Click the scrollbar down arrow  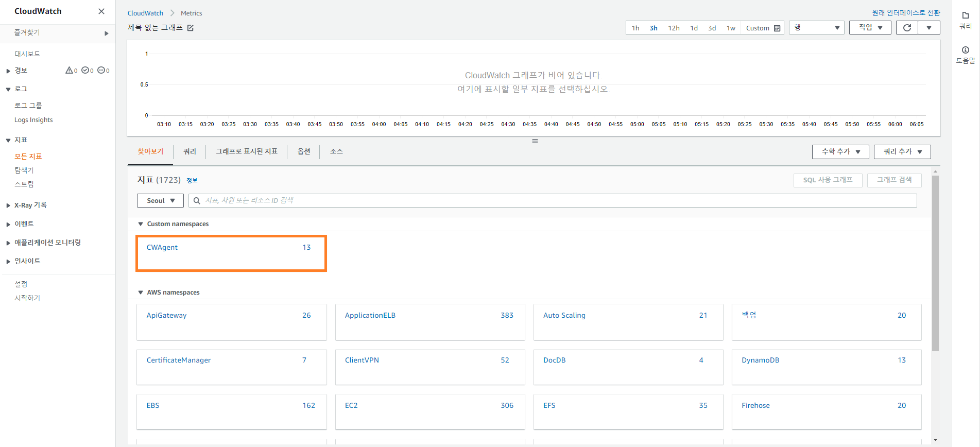coord(935,440)
